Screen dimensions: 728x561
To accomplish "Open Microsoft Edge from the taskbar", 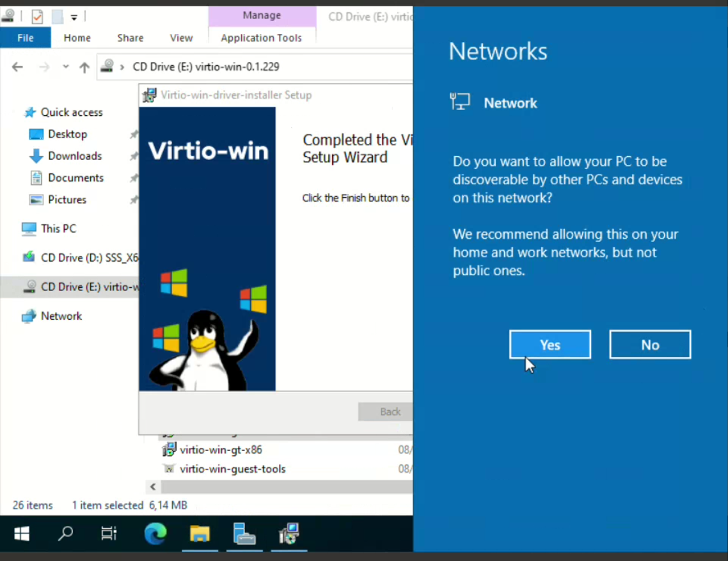I will (x=155, y=533).
